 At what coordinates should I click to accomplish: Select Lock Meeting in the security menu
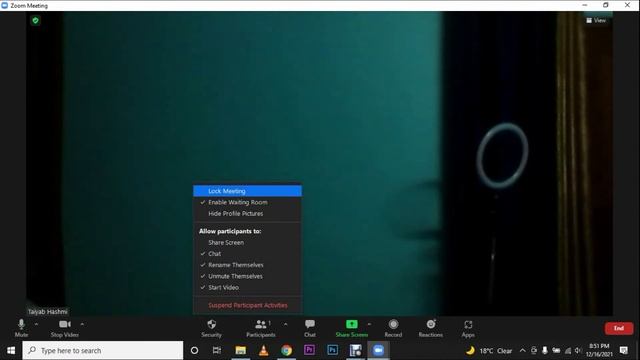coord(247,191)
